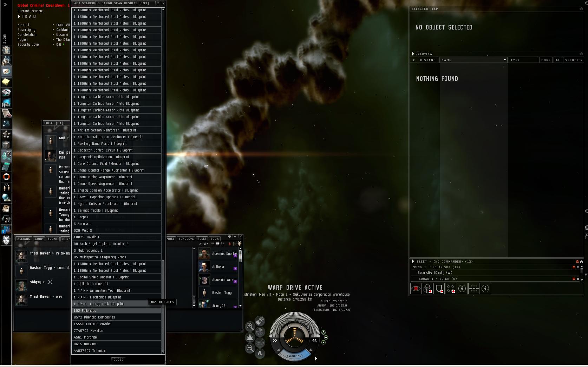Screen dimensions: 588x367
Task: Collapse the Overview panel triangle
Action: pyautogui.click(x=413, y=54)
